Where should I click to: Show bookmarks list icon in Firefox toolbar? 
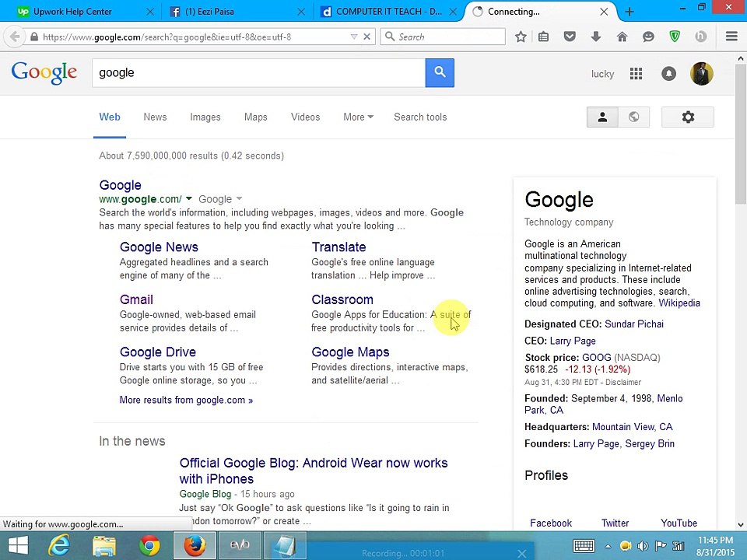click(x=544, y=37)
